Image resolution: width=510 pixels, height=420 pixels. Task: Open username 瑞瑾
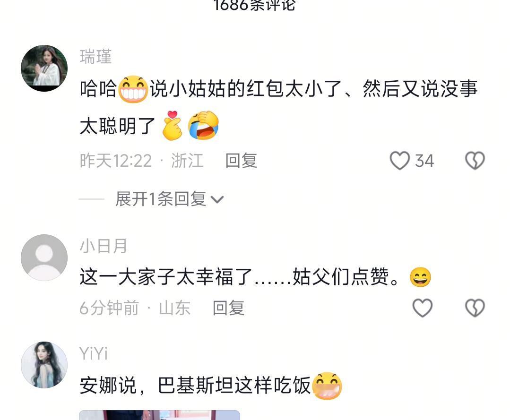click(95, 57)
